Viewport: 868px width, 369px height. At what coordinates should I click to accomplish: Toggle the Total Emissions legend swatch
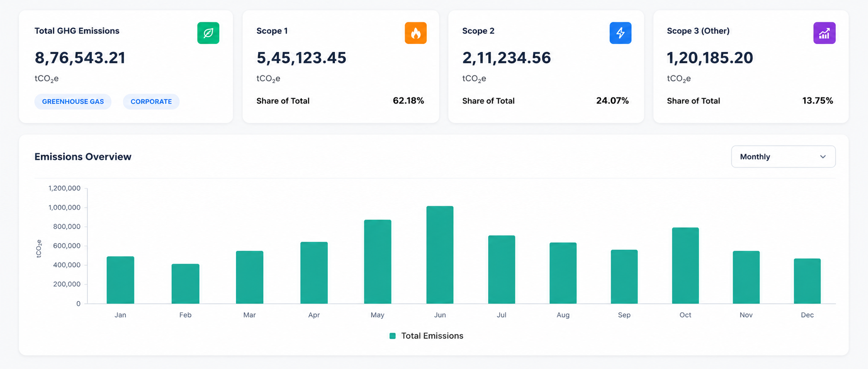tap(393, 336)
